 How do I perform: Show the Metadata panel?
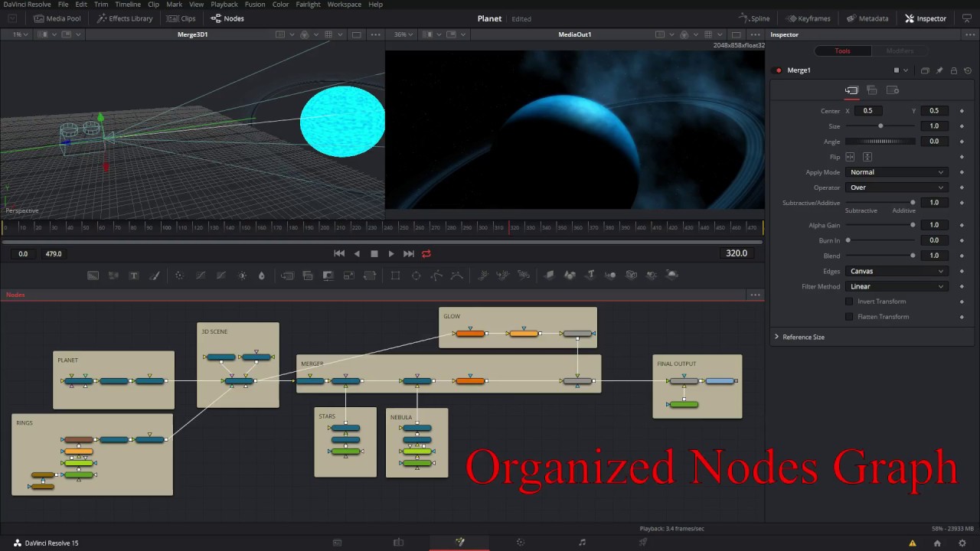[x=867, y=18]
